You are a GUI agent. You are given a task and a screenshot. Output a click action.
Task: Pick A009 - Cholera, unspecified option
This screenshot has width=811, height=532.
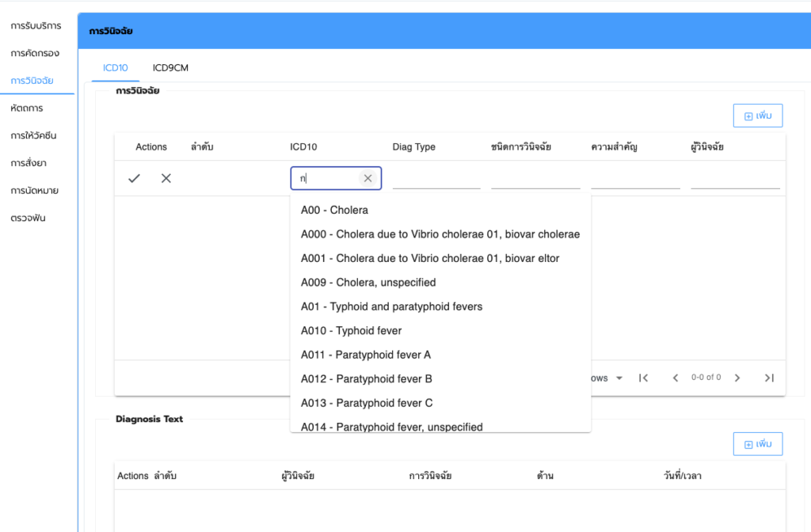(368, 283)
